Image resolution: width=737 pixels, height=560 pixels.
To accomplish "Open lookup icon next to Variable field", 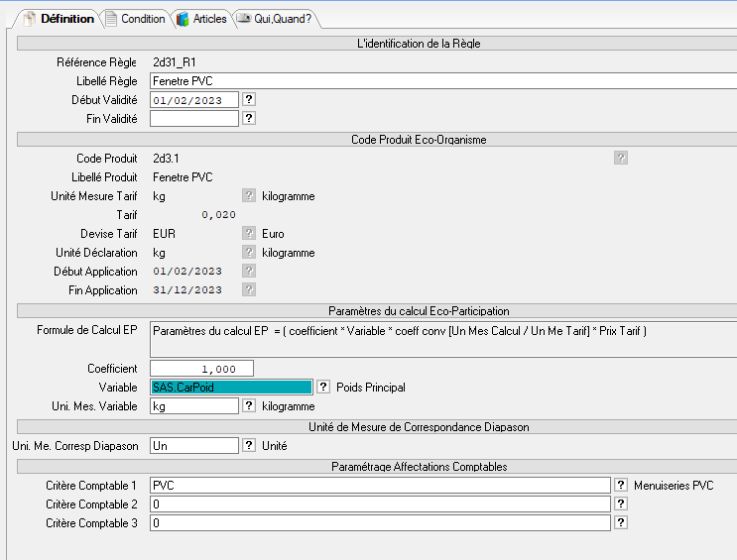I will (323, 388).
